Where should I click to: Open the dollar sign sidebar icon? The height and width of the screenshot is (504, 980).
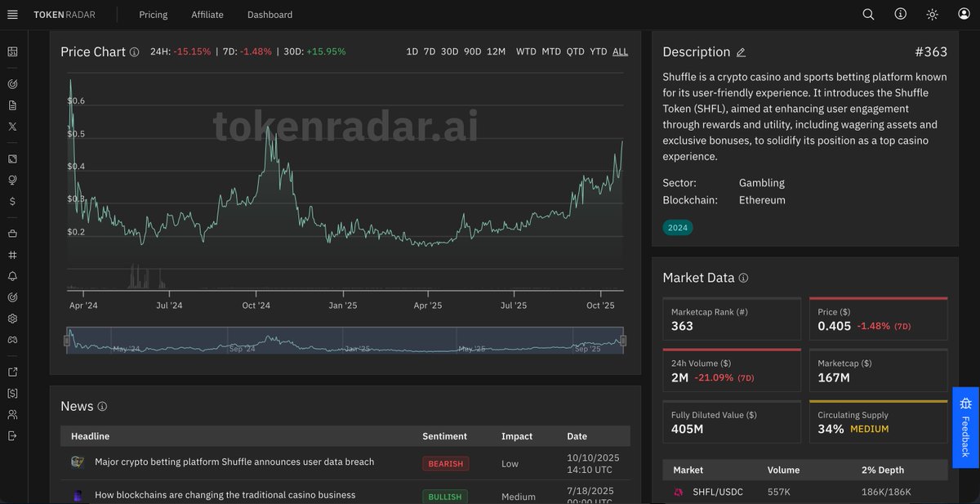(x=12, y=201)
